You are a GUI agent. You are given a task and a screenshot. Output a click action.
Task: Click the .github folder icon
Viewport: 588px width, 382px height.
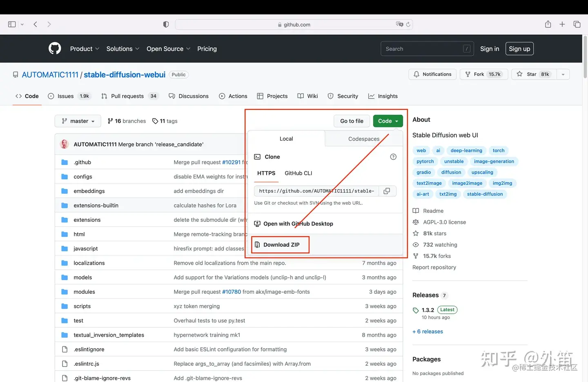point(65,162)
